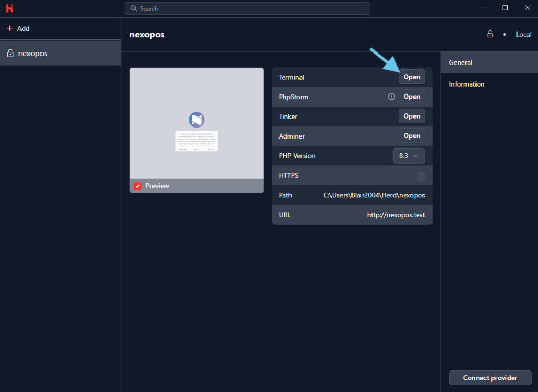This screenshot has height=392, width=538.
Task: Maximize the Herd window
Action: point(505,8)
